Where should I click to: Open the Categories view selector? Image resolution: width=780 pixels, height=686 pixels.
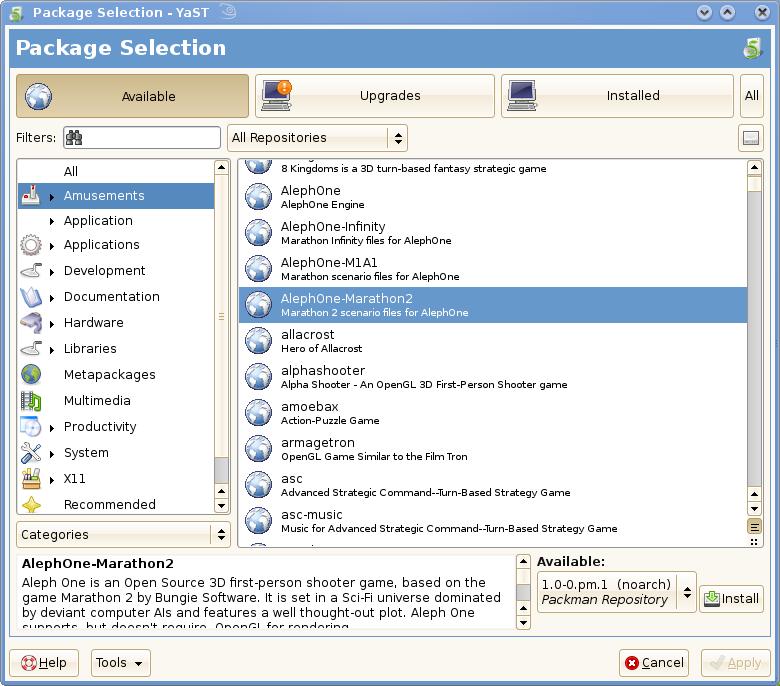tap(123, 534)
